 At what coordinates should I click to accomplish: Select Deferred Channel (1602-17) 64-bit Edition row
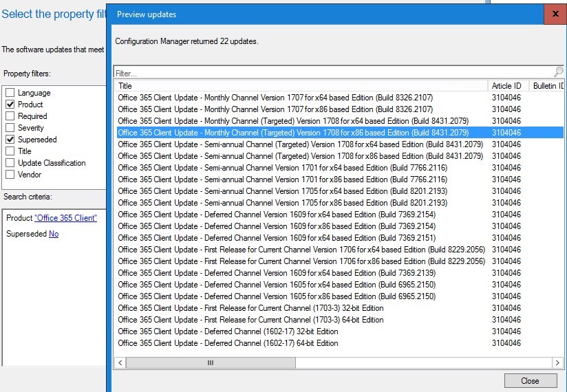pyautogui.click(x=340, y=343)
